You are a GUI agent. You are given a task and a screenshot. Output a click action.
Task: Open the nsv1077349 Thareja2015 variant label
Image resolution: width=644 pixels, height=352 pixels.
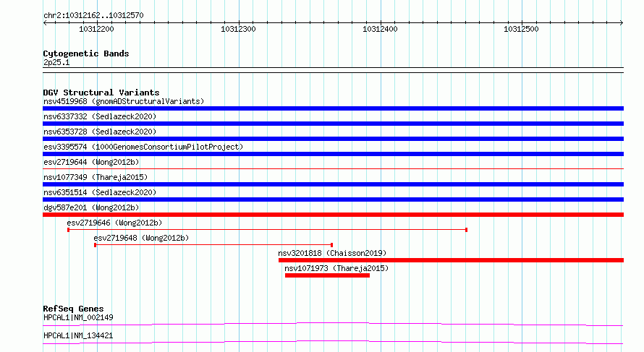click(96, 177)
